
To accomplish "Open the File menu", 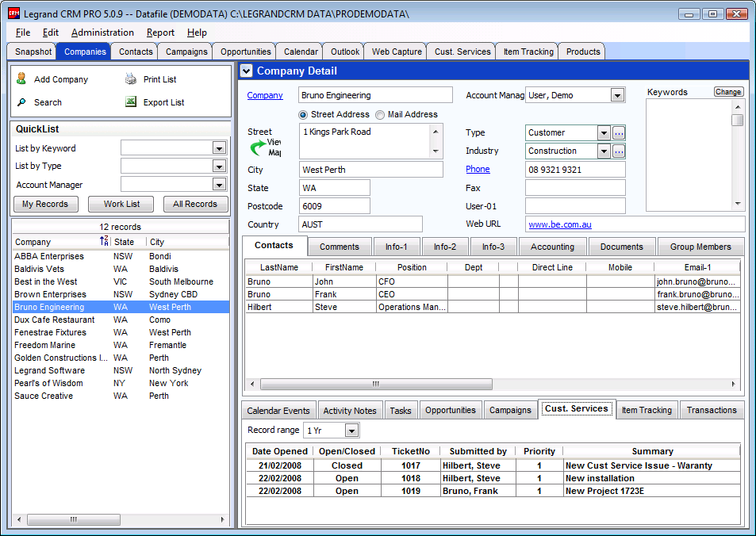I will [x=23, y=33].
